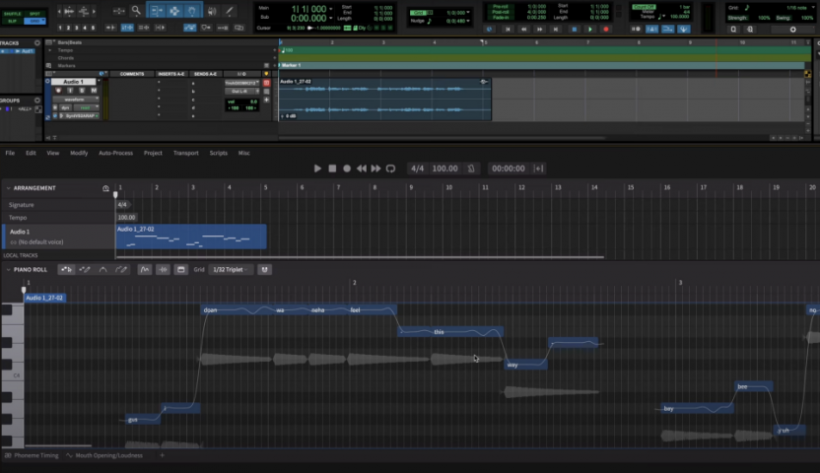This screenshot has width=820, height=473.
Task: Click the Pro Tools red Record button
Action: pyautogui.click(x=606, y=29)
